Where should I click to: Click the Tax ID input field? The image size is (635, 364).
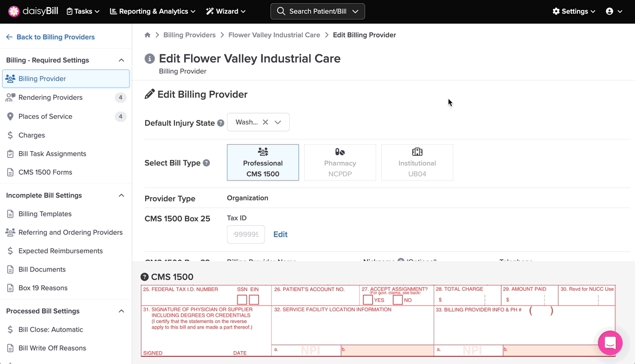coord(246,234)
